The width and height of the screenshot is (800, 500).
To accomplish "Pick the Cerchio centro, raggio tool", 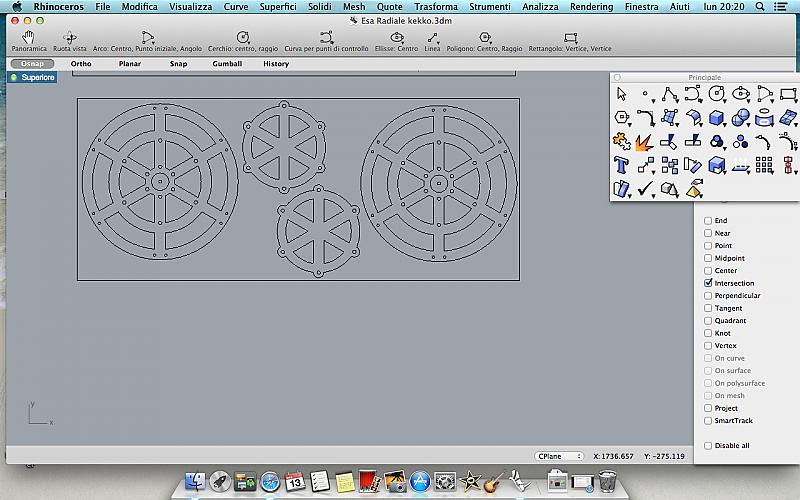I will tap(243, 38).
